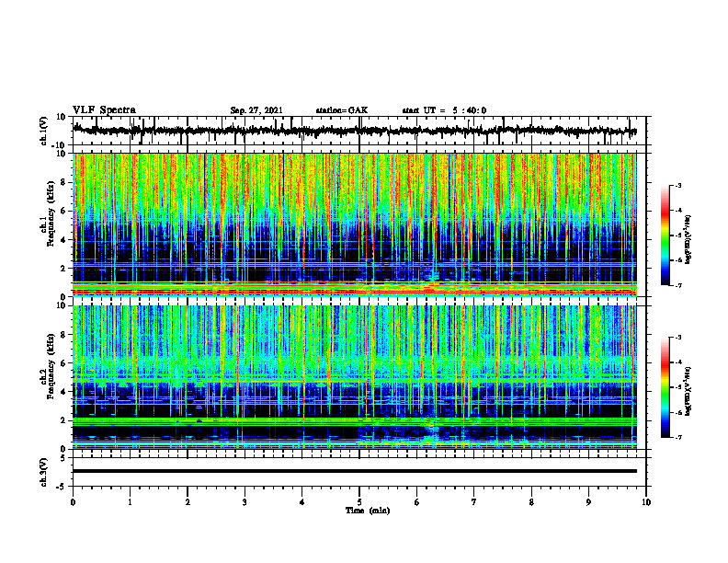Click time axis tick label '8'
The image size is (728, 563).
[531, 502]
